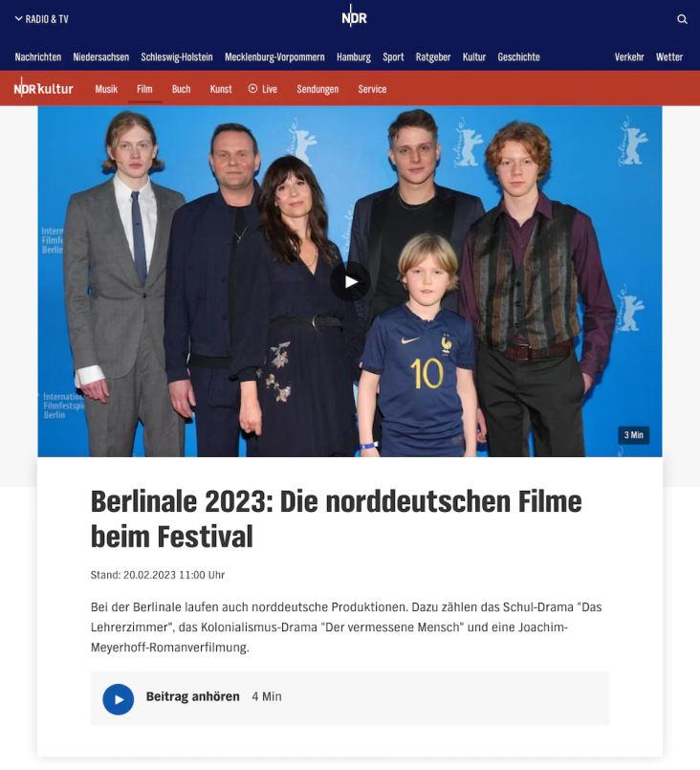Click the 3 Min video duration badge
Viewport: 700px width, 770px height.
pos(633,435)
